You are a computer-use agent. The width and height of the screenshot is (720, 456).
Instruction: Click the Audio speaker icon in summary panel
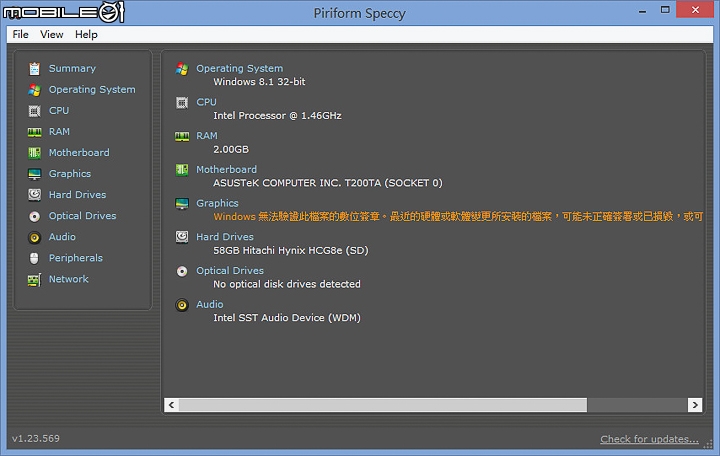[x=182, y=305]
